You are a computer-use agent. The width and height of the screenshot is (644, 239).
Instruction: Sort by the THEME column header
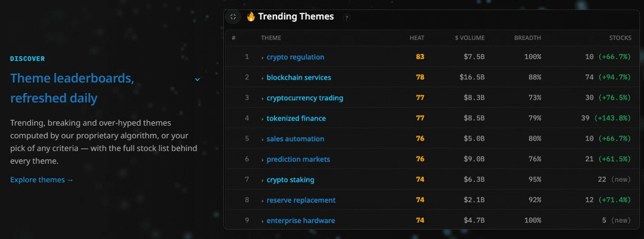click(271, 38)
